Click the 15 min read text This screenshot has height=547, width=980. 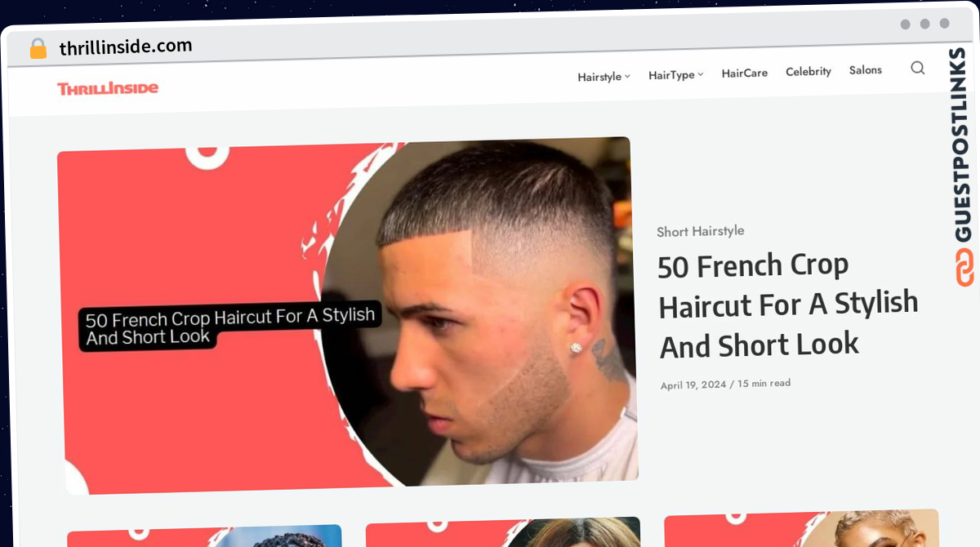(x=764, y=383)
